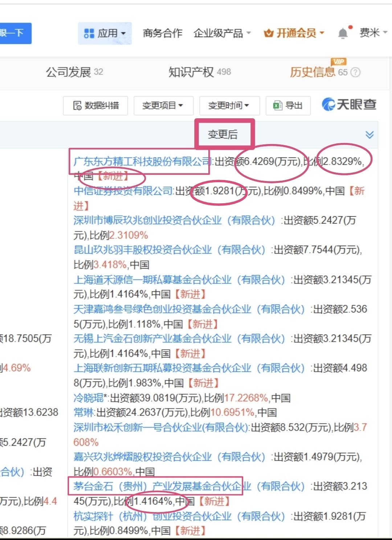Click the 天眼查 logo
This screenshot has width=392, height=540.
point(349,105)
